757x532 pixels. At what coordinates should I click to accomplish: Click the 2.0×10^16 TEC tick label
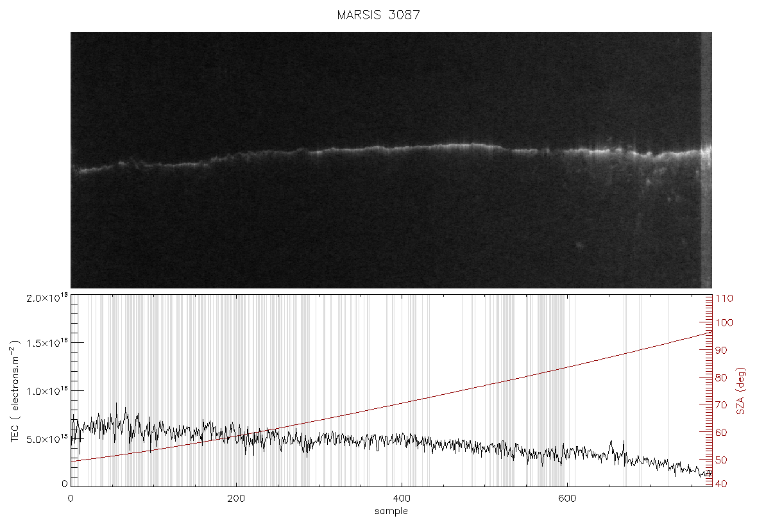[x=47, y=297]
